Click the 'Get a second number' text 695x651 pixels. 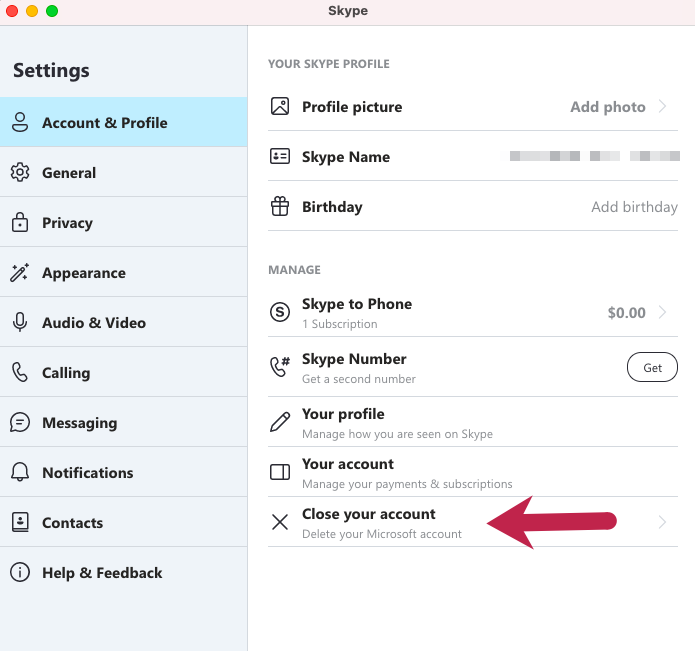point(359,379)
